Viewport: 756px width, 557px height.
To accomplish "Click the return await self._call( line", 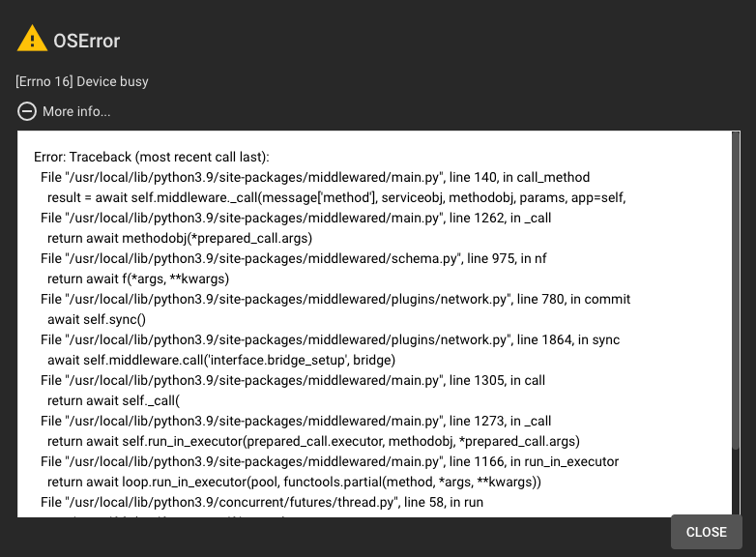I will pyautogui.click(x=113, y=400).
